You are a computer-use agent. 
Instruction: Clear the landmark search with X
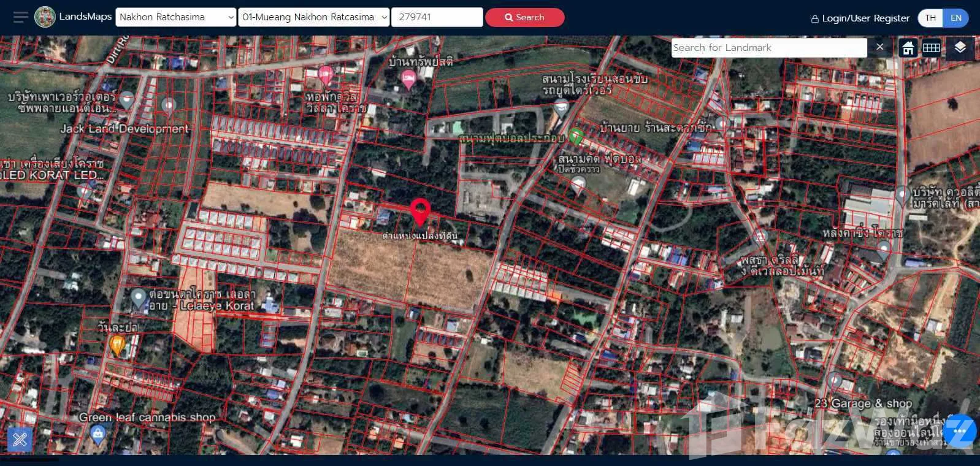pos(880,47)
